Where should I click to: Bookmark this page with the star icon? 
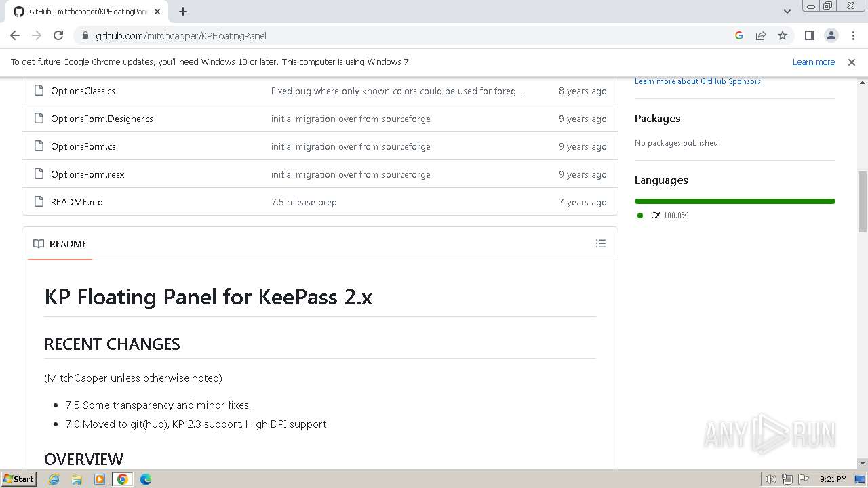coord(783,35)
